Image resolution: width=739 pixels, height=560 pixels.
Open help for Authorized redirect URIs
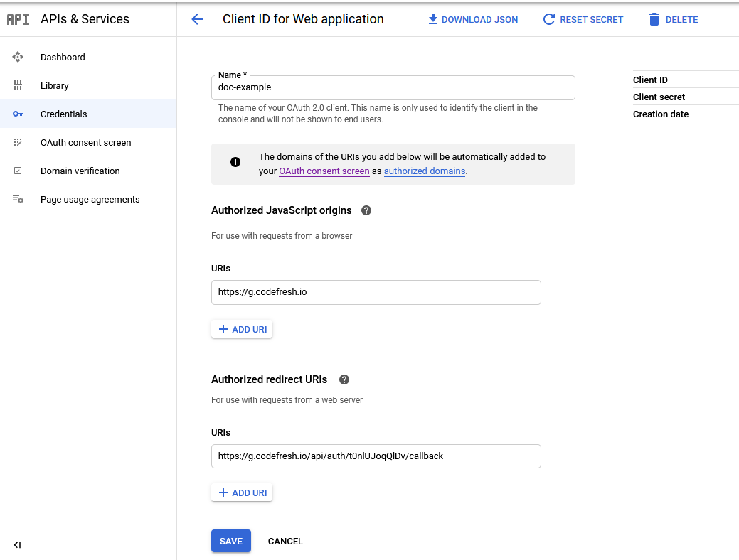pos(344,379)
